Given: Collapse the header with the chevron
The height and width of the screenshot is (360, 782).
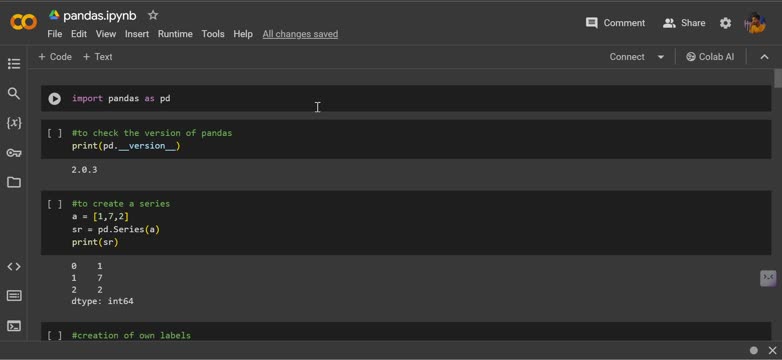Looking at the screenshot, I should pyautogui.click(x=764, y=57).
